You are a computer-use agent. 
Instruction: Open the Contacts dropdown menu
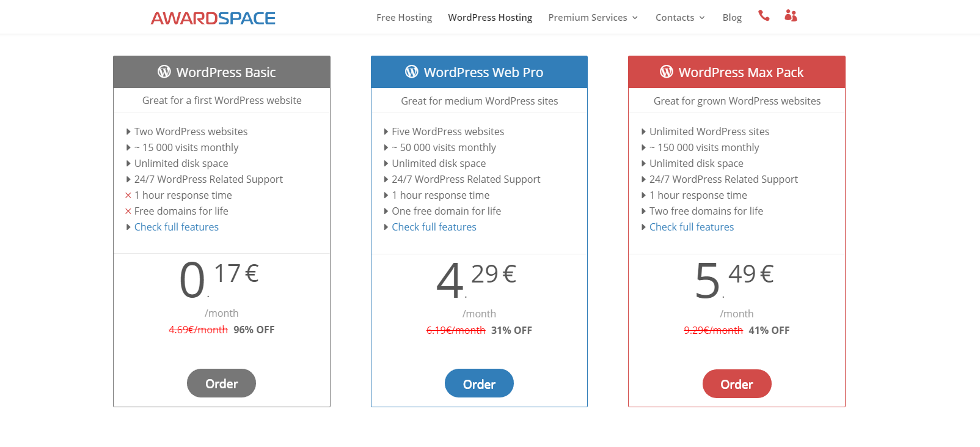pyautogui.click(x=676, y=17)
